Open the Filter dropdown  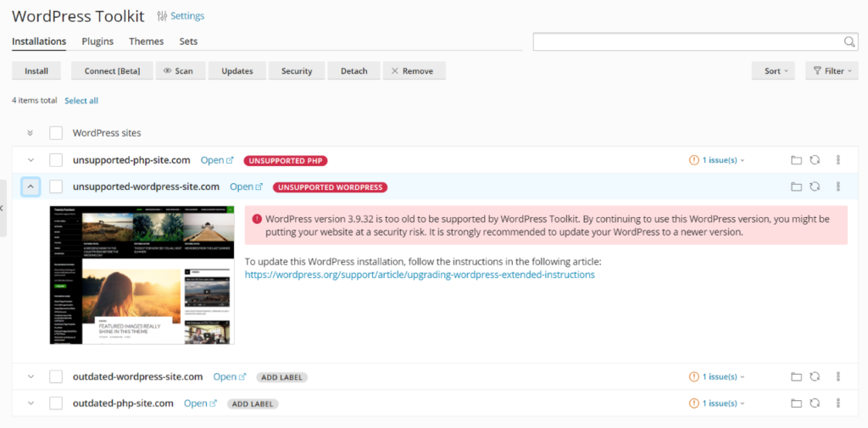point(832,71)
